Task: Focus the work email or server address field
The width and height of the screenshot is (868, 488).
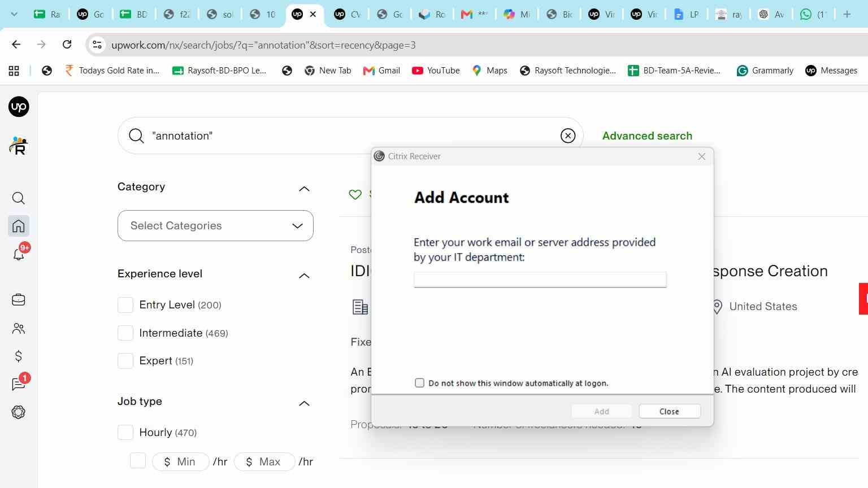Action: point(540,280)
